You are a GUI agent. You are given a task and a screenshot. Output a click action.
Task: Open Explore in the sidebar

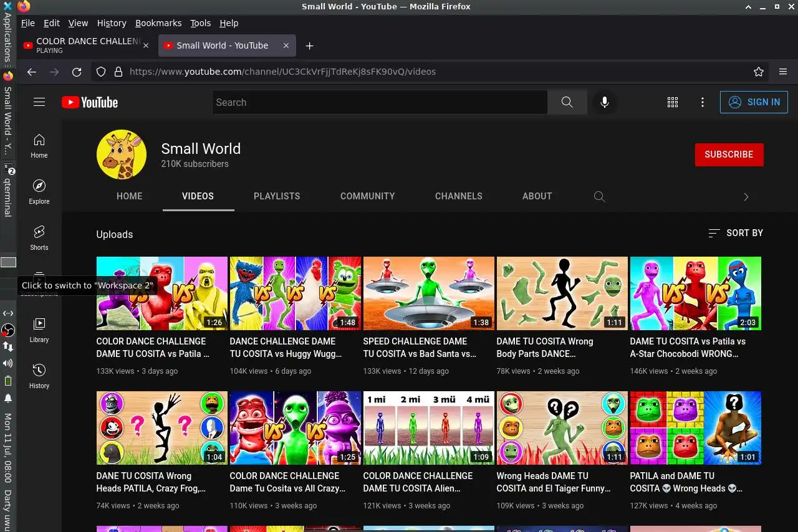(39, 192)
